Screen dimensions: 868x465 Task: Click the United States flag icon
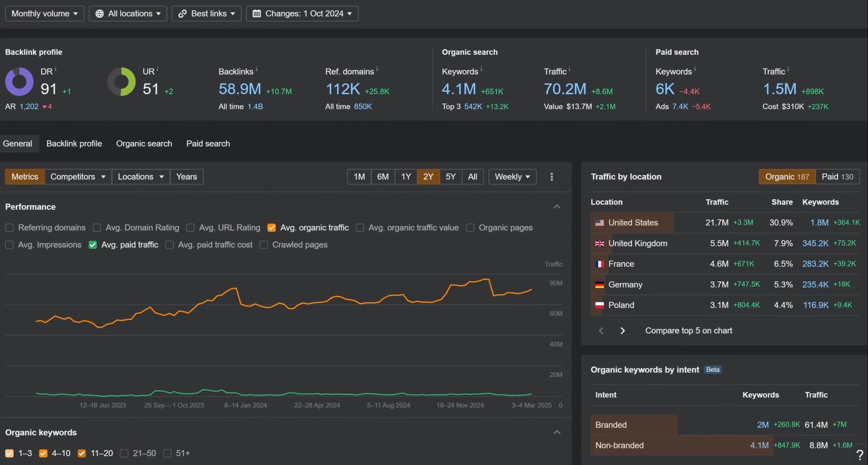599,223
